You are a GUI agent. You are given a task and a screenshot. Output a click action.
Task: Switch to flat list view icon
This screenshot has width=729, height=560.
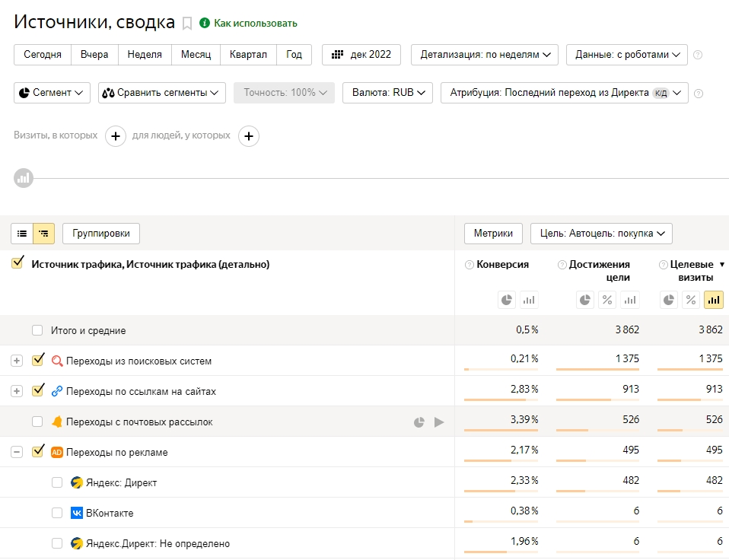tap(22, 234)
